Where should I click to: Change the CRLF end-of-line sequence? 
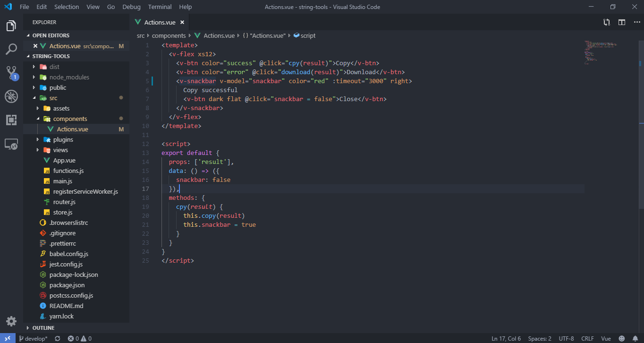587,338
